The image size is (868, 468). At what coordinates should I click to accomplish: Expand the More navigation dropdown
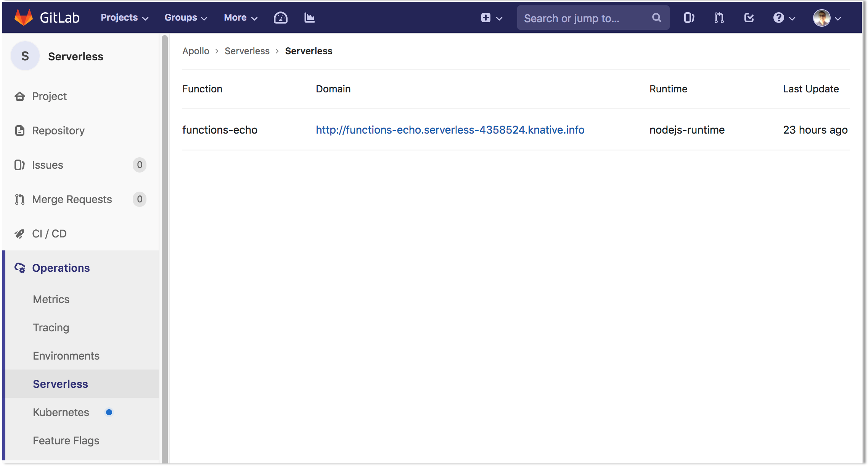coord(240,17)
